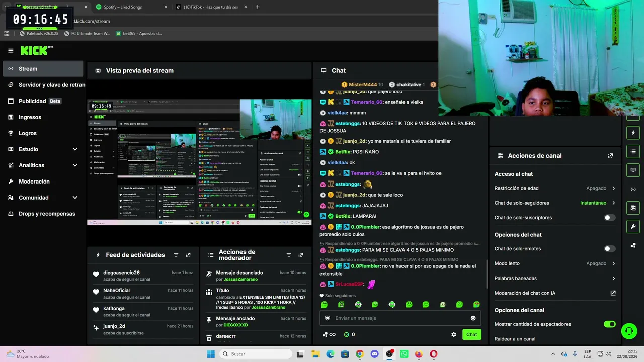Pop out the Acciones de canal panel
This screenshot has width=644, height=362.
click(610, 156)
